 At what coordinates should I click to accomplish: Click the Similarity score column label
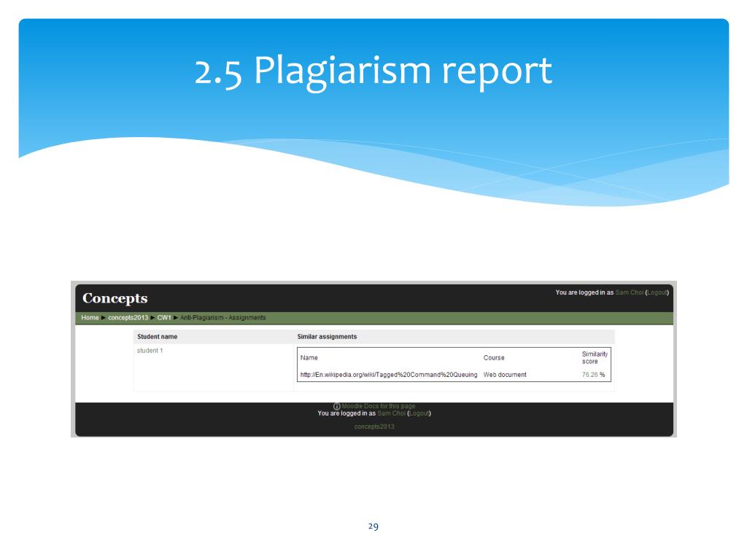point(595,357)
